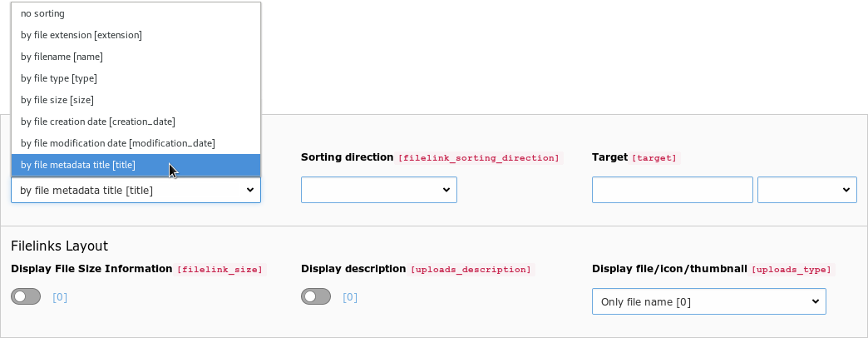Open Display file/icon/thumbnail dropdown

[x=708, y=301]
